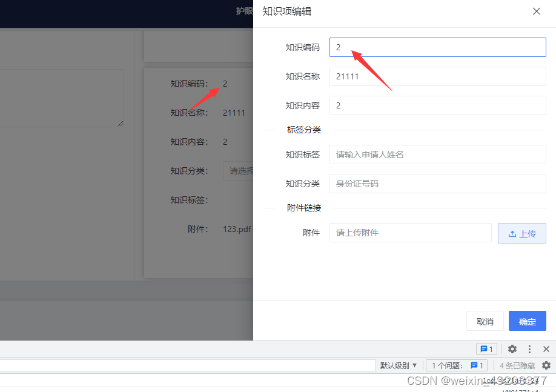Click the 标签分类 section heading
The width and height of the screenshot is (556, 392).
point(304,130)
